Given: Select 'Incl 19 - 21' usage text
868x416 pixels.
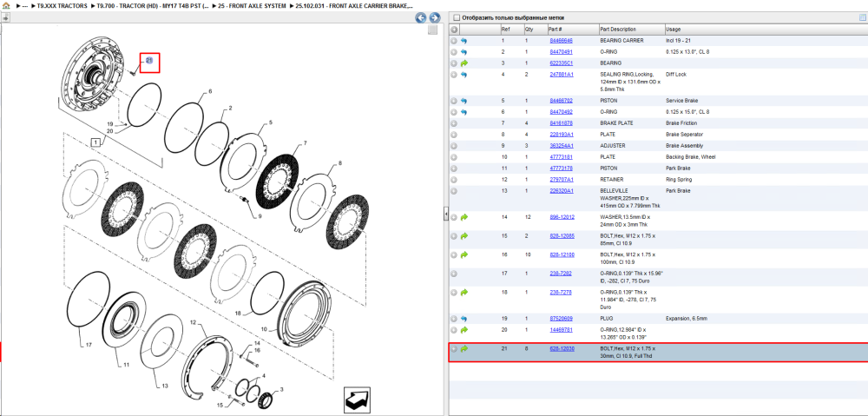Looking at the screenshot, I should (678, 41).
